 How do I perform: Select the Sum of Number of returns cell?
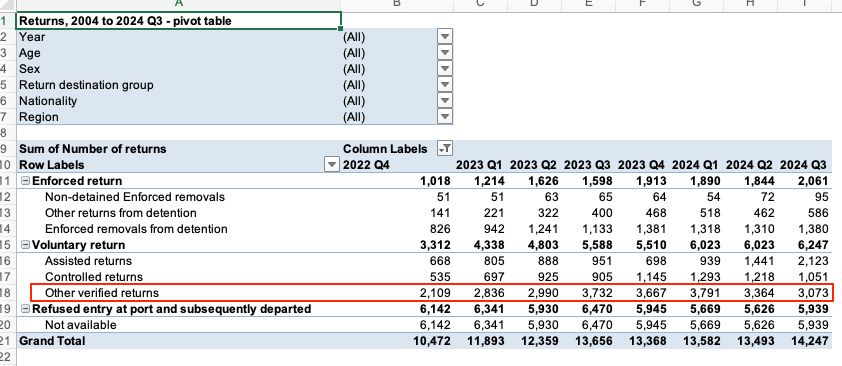click(179, 149)
